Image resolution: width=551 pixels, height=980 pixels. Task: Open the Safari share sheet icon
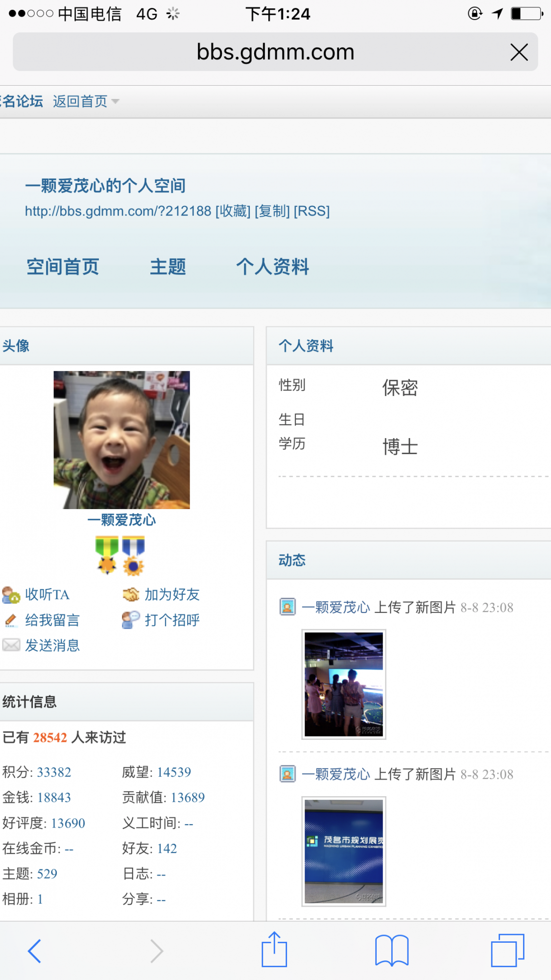(x=274, y=950)
